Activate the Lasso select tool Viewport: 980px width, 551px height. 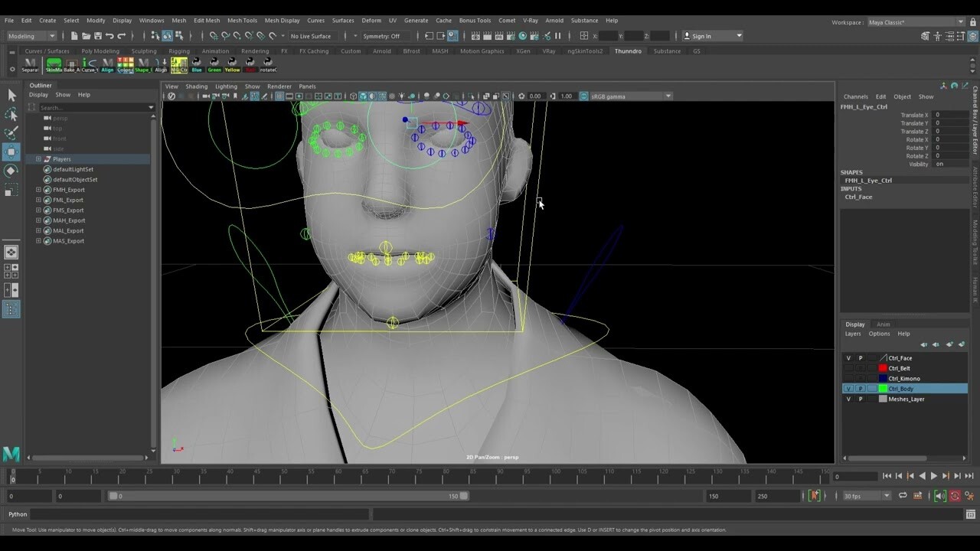(11, 114)
